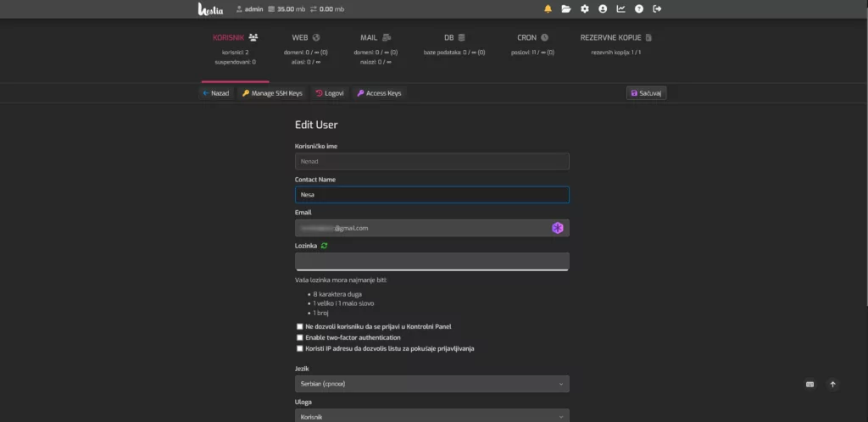Save changes with Sačuvaj button
Image resolution: width=868 pixels, height=422 pixels.
[647, 93]
